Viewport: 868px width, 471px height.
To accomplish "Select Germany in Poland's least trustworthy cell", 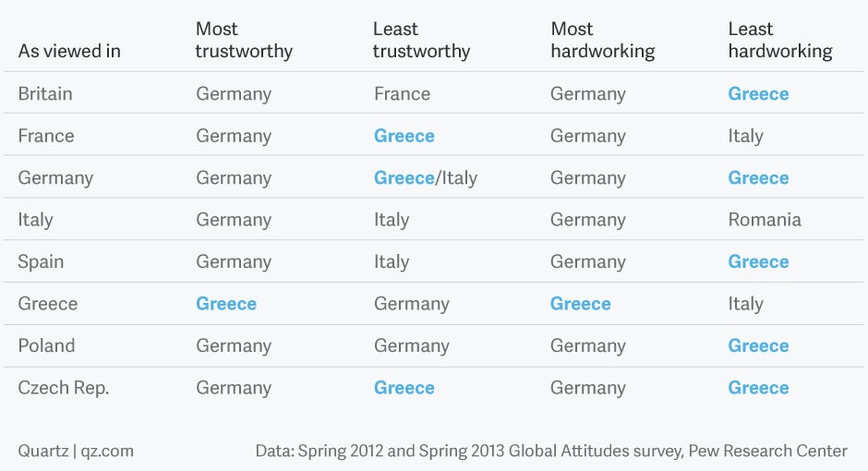I will pos(412,346).
